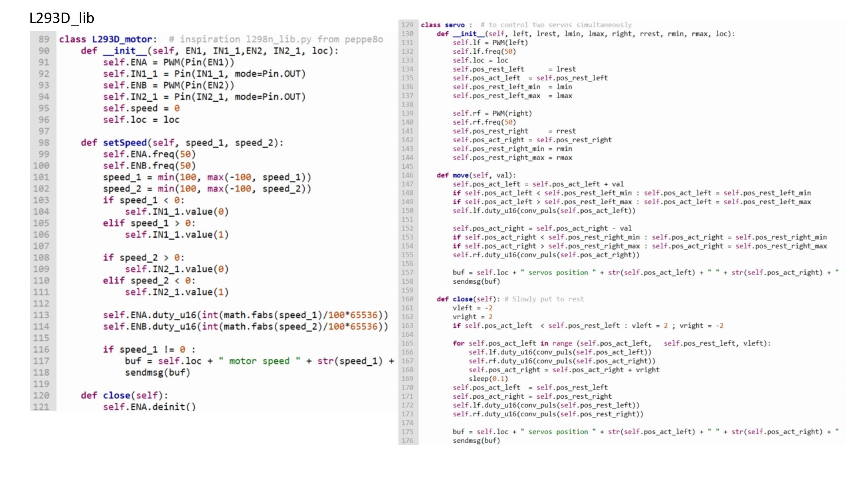Click servo '__init__(self, left, lrest, lmin' line
Screen dimensions: 868x488
click(x=586, y=34)
